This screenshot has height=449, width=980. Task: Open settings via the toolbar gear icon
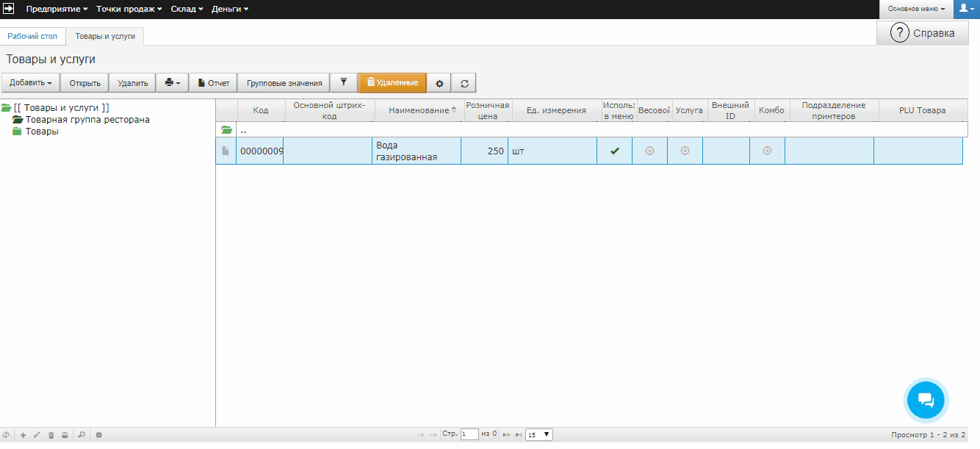tap(439, 84)
